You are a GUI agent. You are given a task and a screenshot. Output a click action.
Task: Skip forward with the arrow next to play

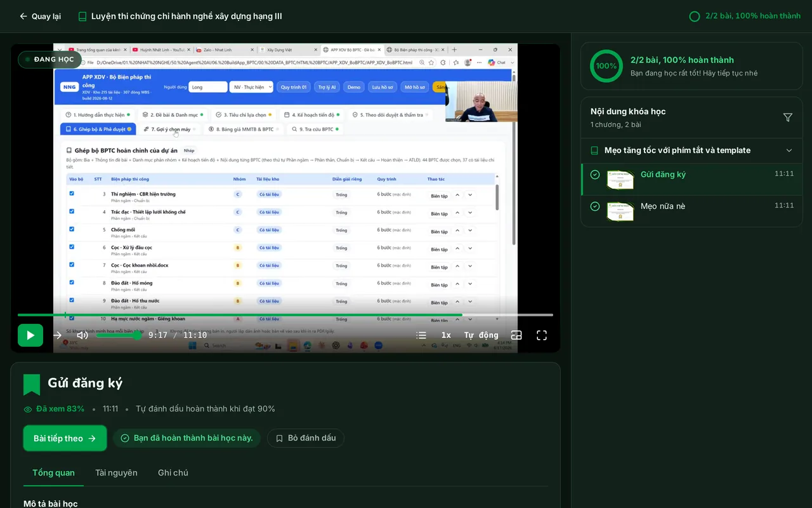pos(58,335)
